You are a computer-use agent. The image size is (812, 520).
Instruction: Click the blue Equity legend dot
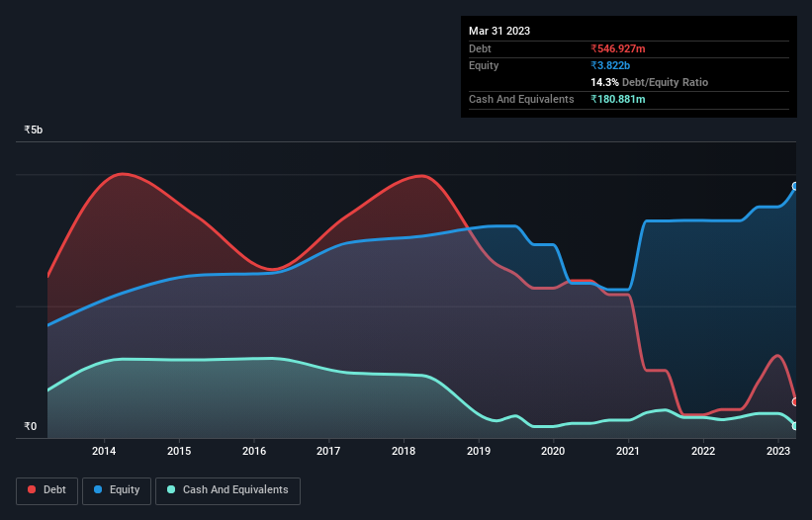tap(98, 489)
